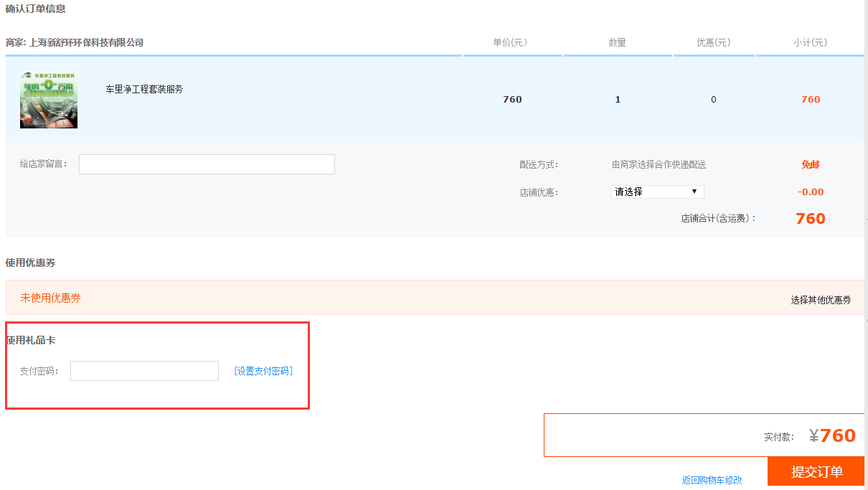Focus the 支付密码 input field
Image resolution: width=868 pixels, height=490 pixels.
coord(144,371)
